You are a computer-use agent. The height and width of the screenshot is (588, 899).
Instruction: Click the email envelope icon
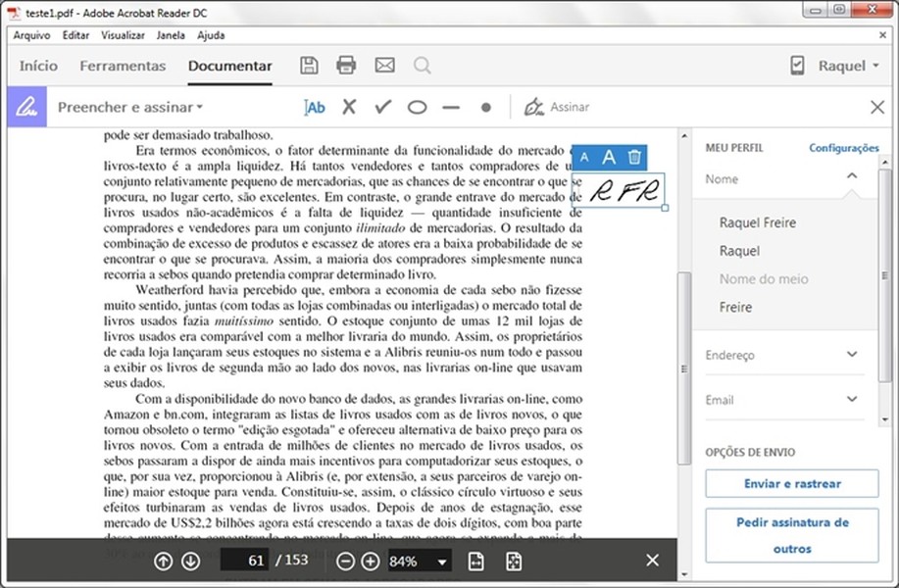[383, 65]
